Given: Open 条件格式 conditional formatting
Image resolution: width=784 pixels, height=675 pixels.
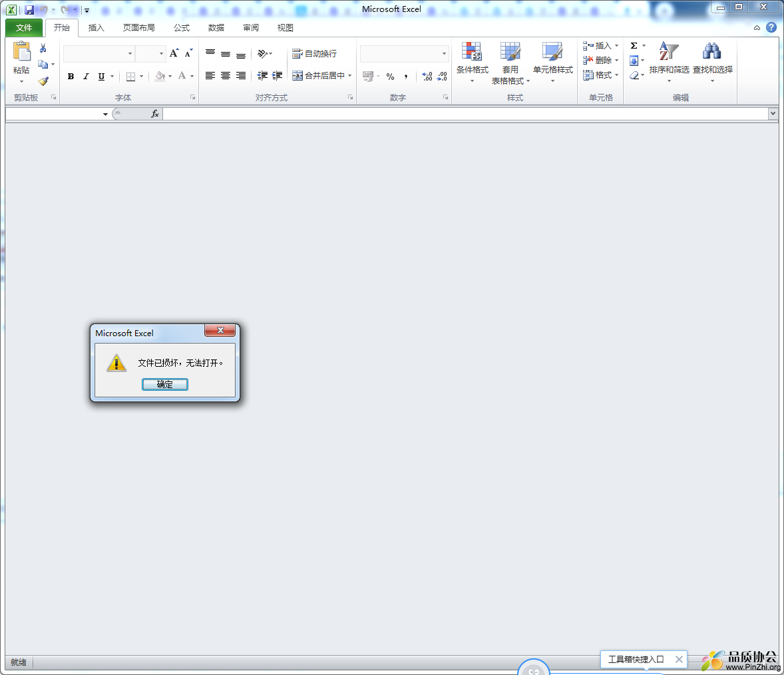Looking at the screenshot, I should [x=472, y=63].
